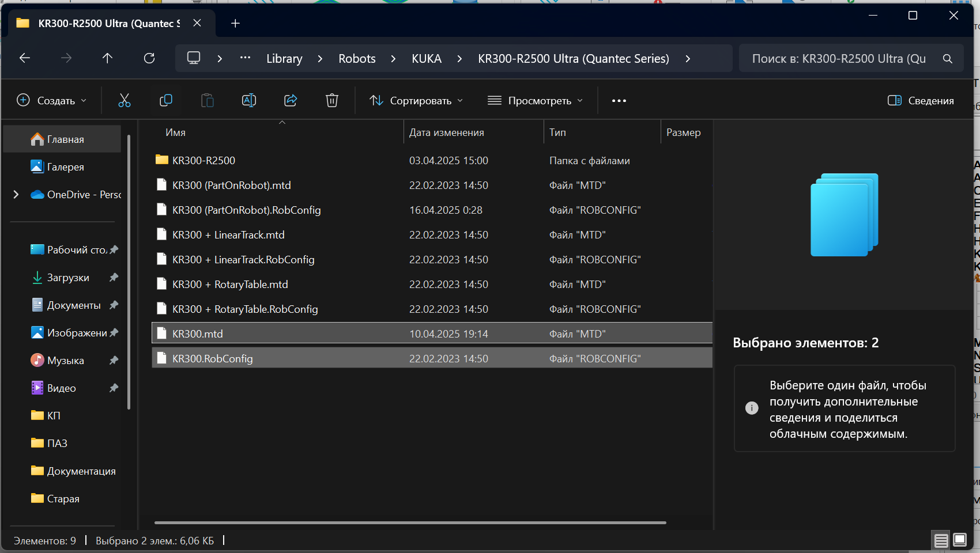Open Документы in navigation pane
The image size is (980, 553).
[x=62, y=305]
